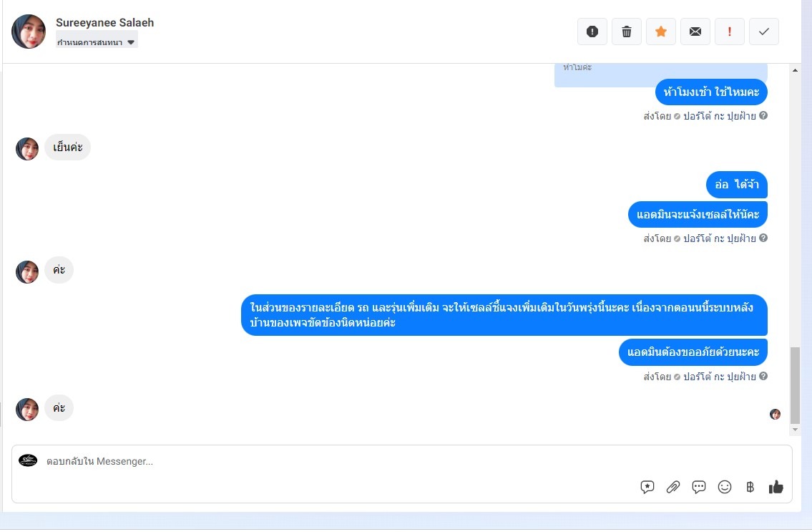This screenshot has width=812, height=532.
Task: Click the chat scrollbar up arrow
Action: point(795,70)
